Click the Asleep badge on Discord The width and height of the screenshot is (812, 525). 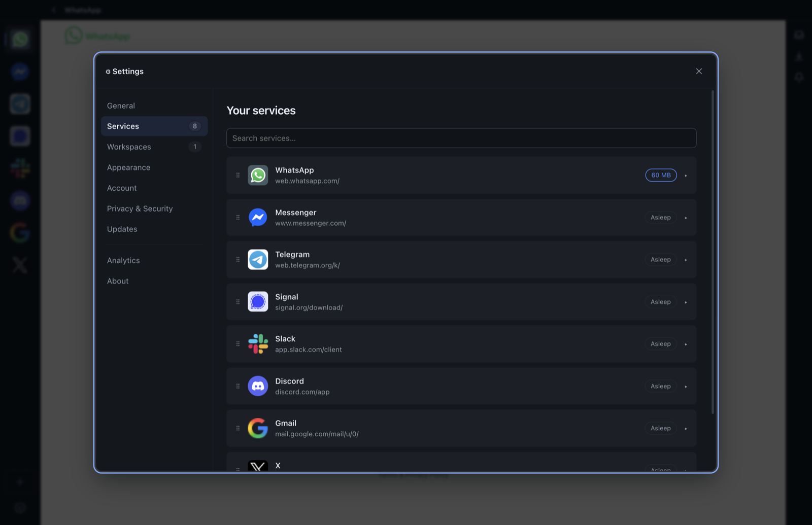(x=661, y=386)
